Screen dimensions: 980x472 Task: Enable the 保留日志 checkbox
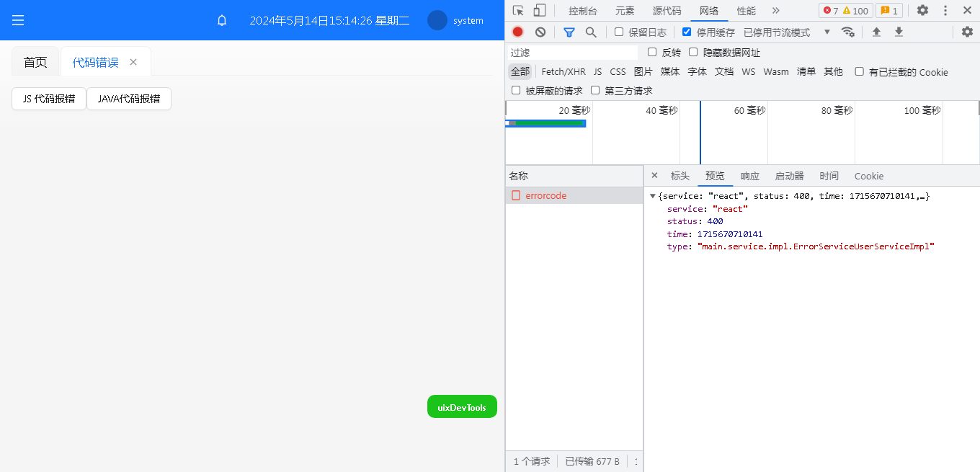point(619,32)
